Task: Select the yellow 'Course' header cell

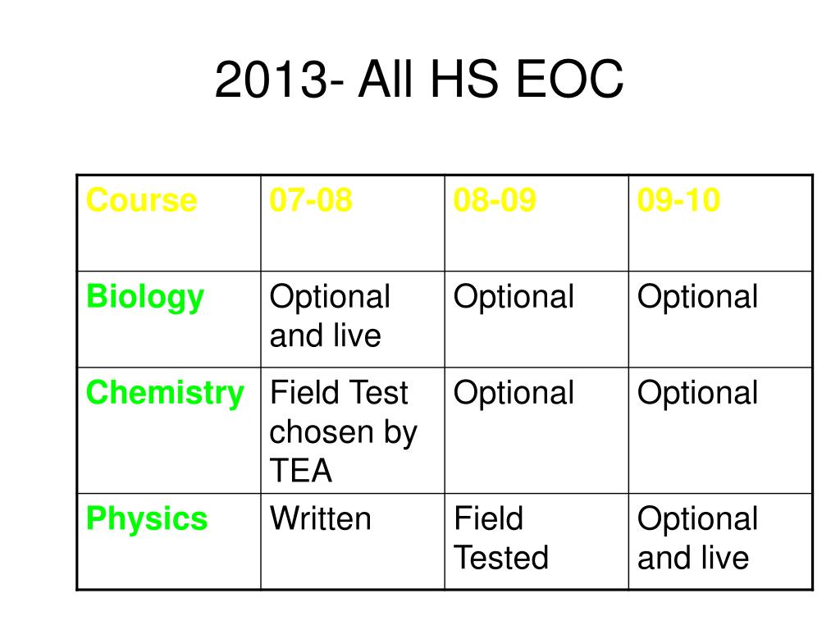Action: point(169,223)
